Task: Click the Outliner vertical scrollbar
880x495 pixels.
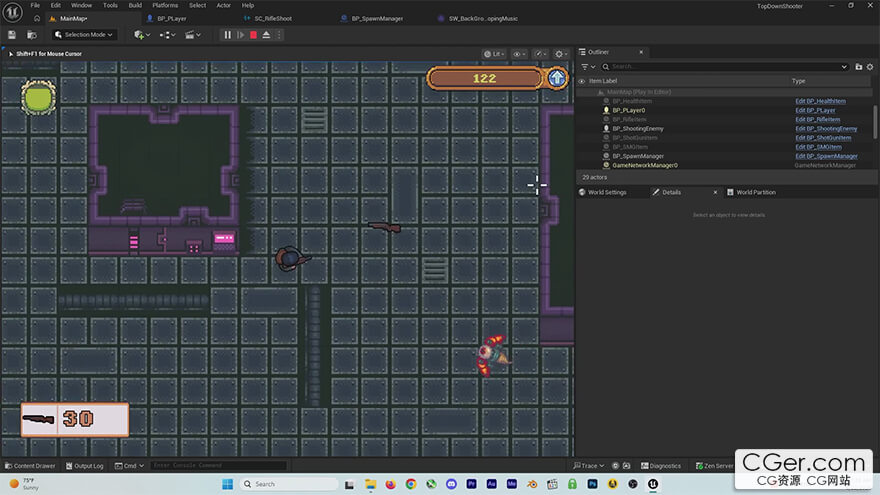Action: pyautogui.click(x=875, y=122)
